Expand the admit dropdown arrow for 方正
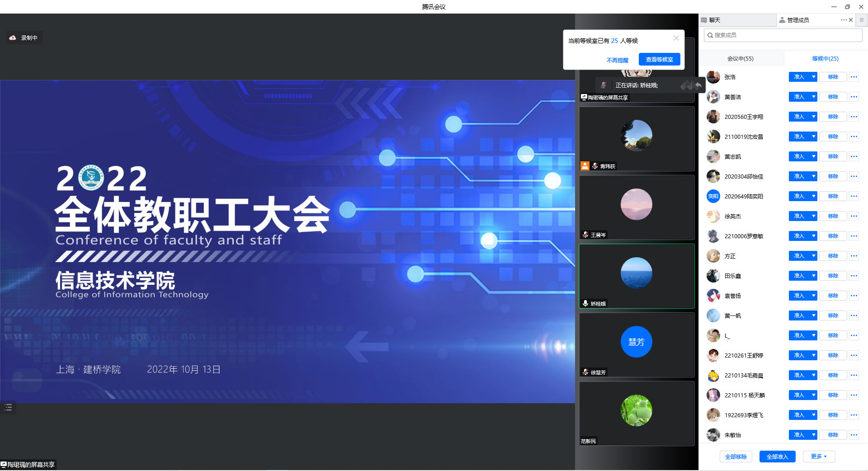 click(x=814, y=256)
